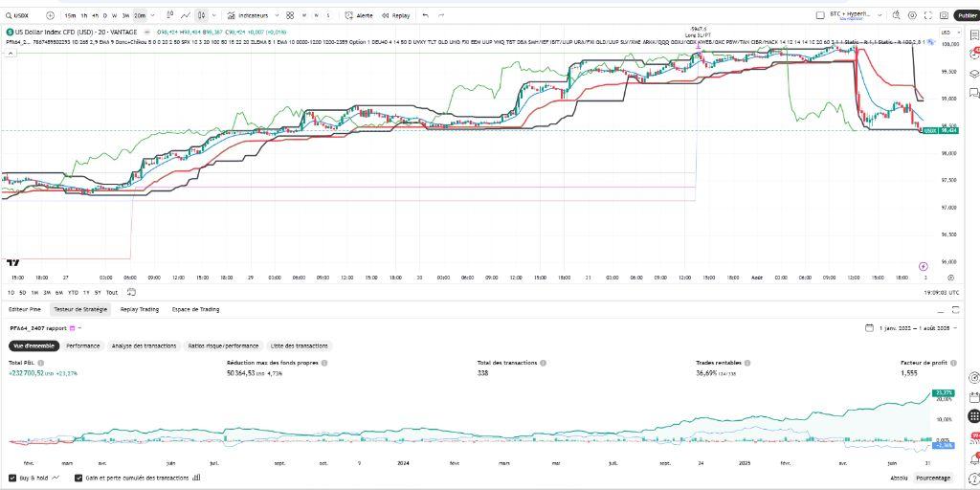Screen dimensions: 980x490
Task: Toggle the Buy & hold checkbox
Action: click(x=12, y=478)
